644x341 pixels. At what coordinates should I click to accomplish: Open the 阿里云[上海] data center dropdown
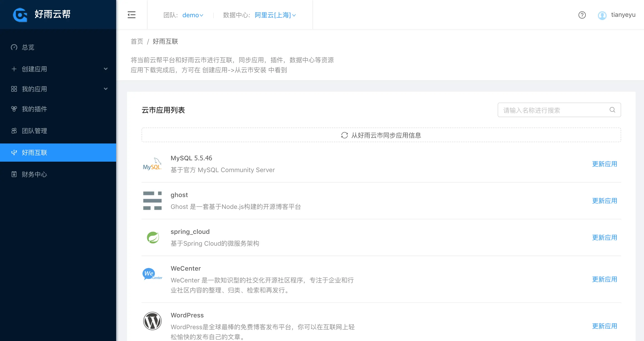(275, 15)
